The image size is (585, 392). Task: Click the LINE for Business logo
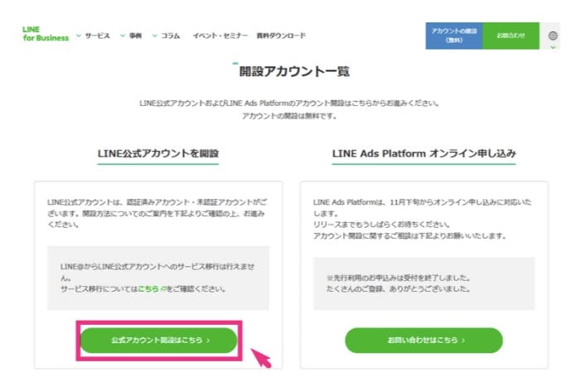point(46,34)
